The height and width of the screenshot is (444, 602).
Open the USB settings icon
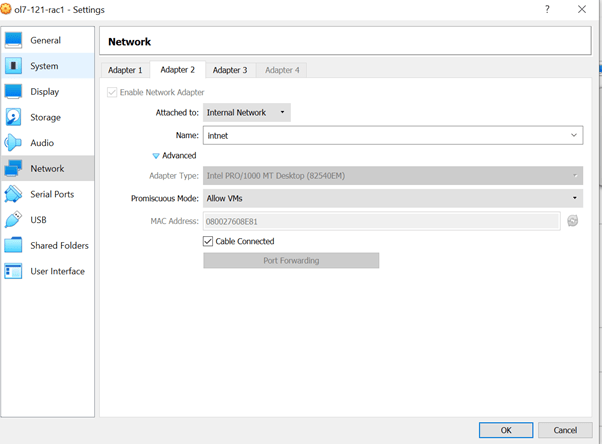[13, 220]
